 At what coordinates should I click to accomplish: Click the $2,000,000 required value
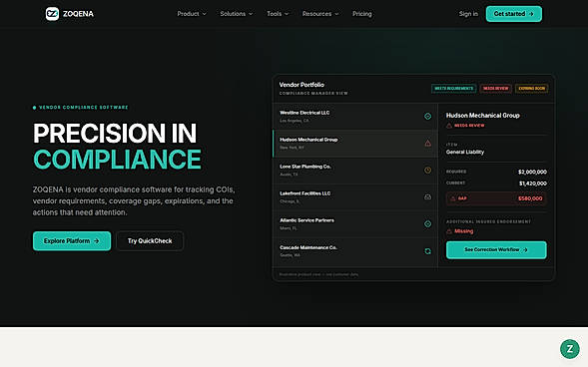point(532,172)
